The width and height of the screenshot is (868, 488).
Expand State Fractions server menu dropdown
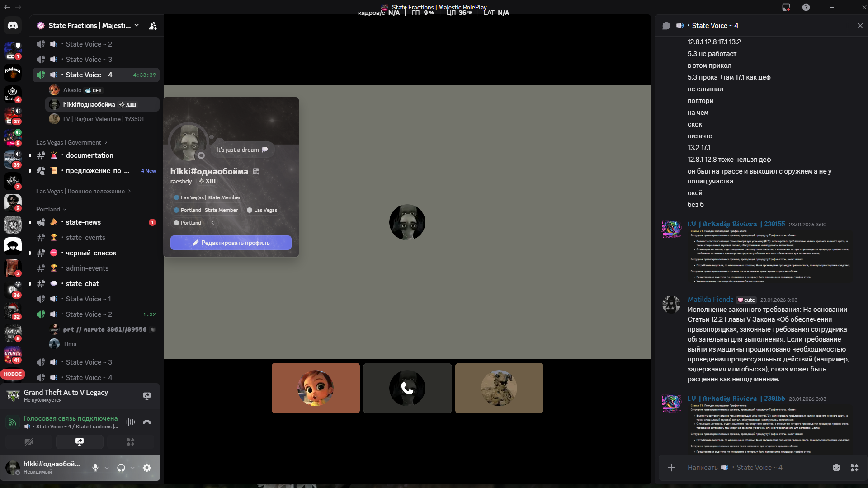pyautogui.click(x=137, y=26)
